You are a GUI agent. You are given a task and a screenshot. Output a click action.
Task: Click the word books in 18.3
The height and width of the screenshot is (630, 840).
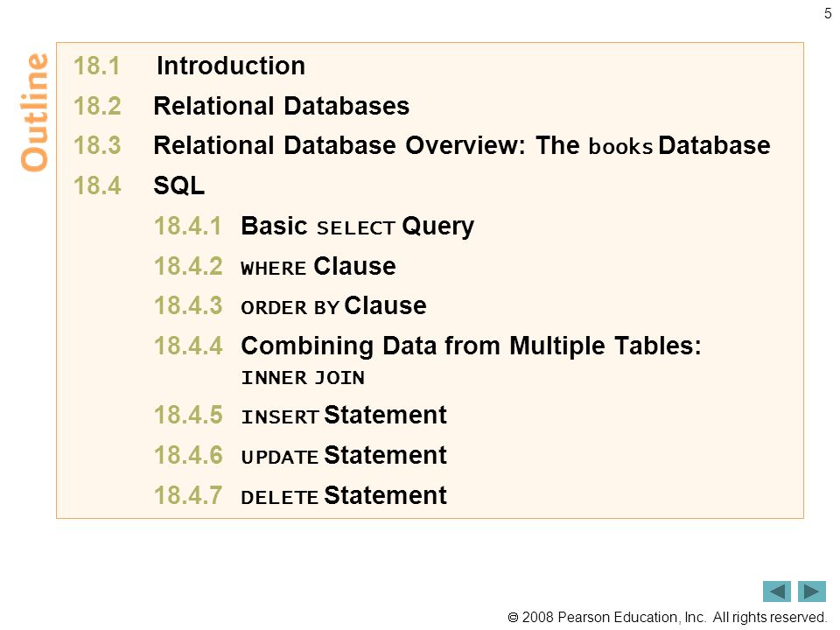(x=620, y=146)
